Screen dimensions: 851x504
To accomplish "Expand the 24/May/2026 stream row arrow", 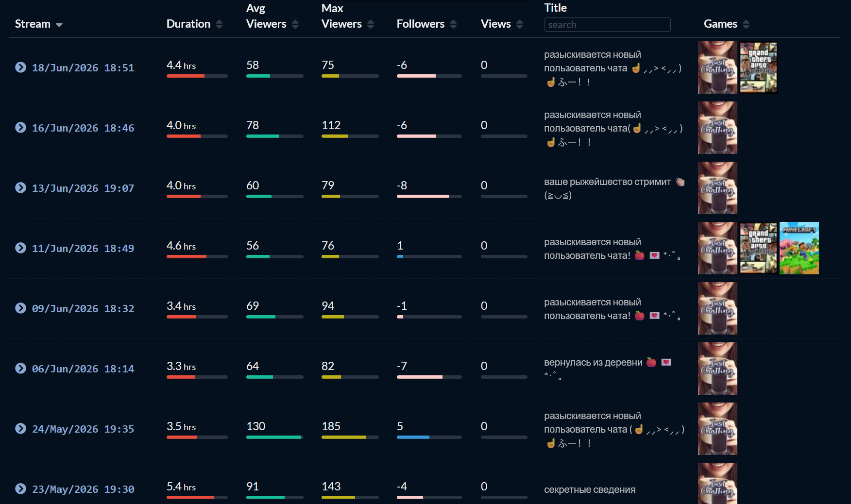I will click(20, 428).
